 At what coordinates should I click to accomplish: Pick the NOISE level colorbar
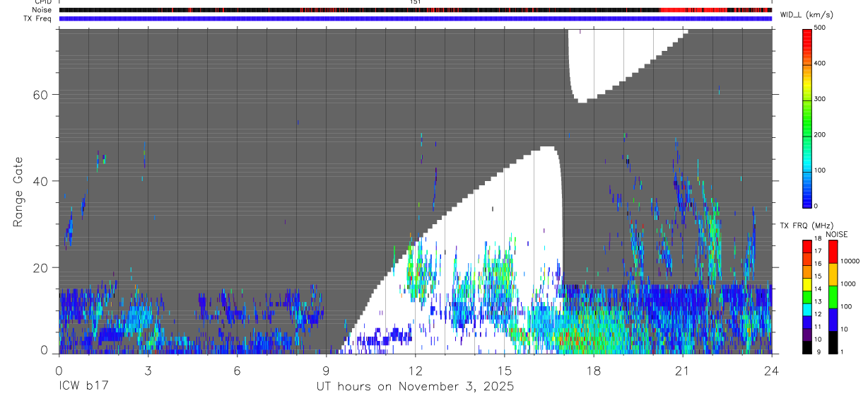pyautogui.click(x=833, y=296)
